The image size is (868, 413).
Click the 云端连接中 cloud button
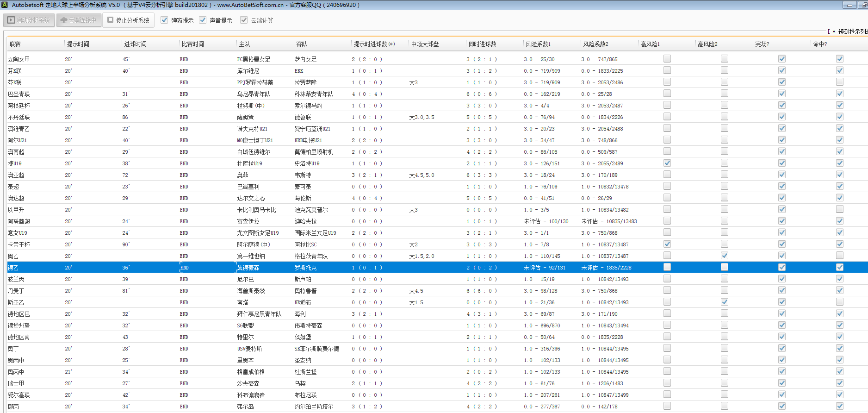pos(79,20)
